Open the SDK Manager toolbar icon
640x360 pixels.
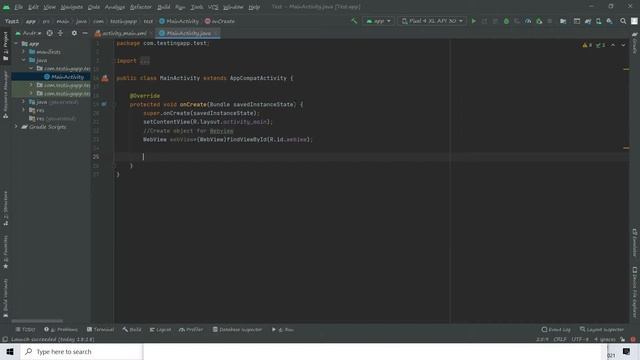pyautogui.click(x=609, y=21)
